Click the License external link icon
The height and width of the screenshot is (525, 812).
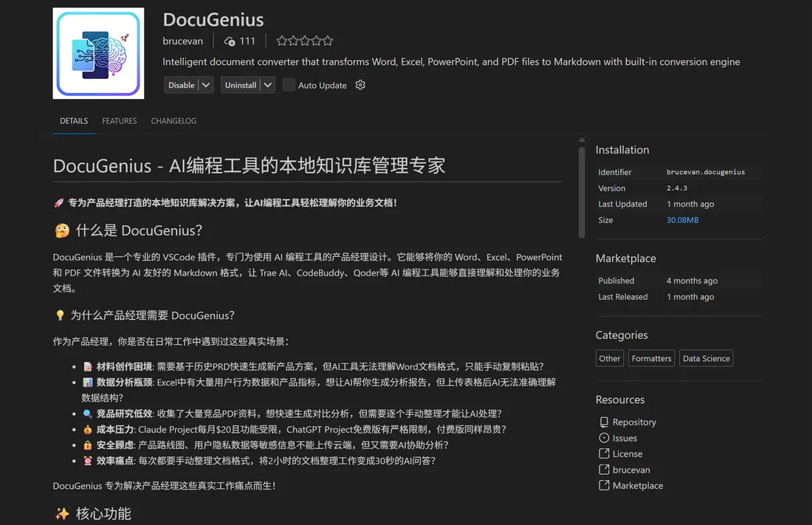coord(604,453)
